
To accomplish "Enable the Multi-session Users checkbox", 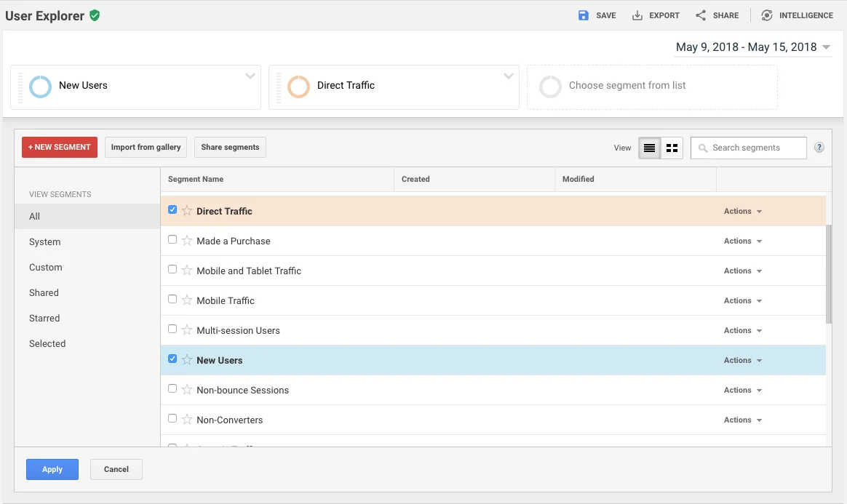I will (x=172, y=329).
